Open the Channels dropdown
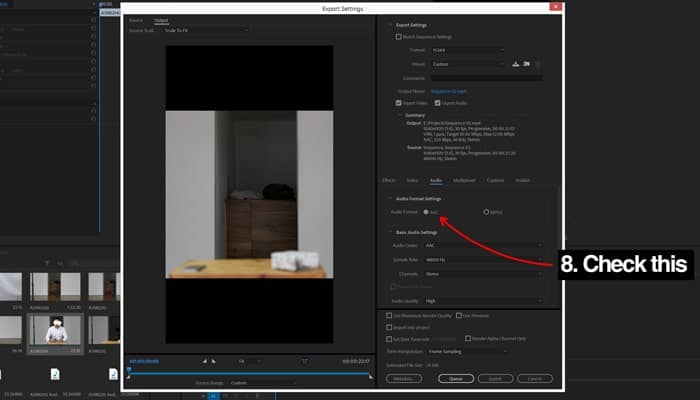 (483, 274)
